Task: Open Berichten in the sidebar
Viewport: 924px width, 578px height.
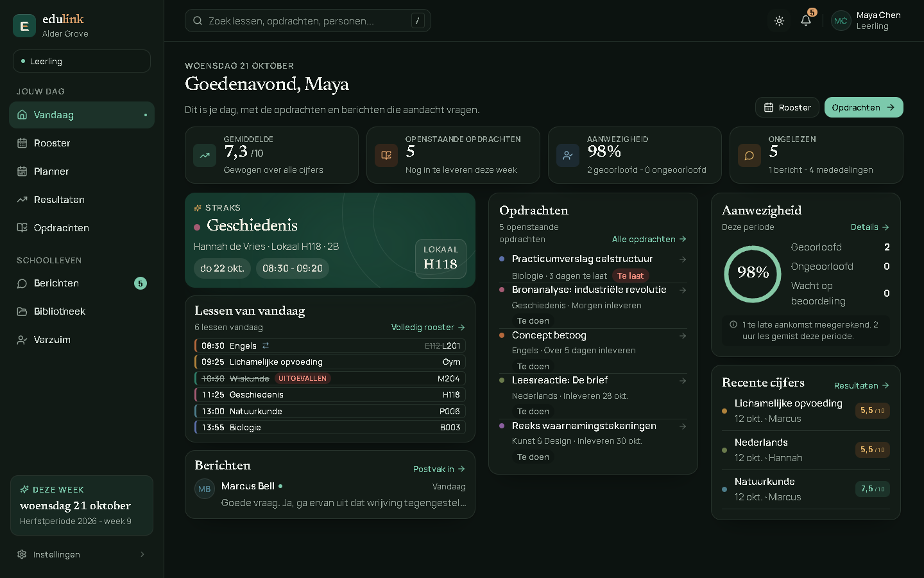Action: (x=81, y=283)
